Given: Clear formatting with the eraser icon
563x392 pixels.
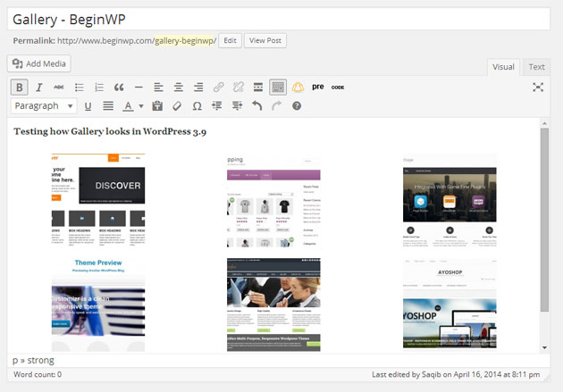Looking at the screenshot, I should pos(177,105).
